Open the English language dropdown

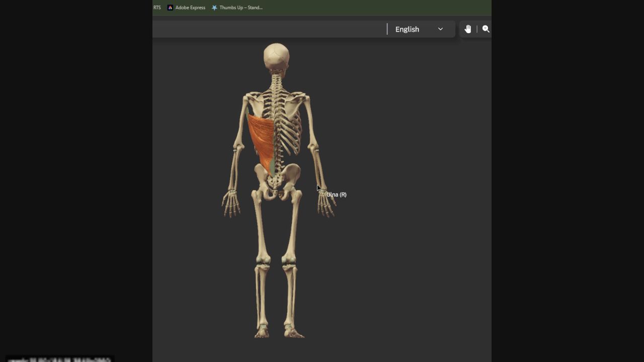point(419,29)
